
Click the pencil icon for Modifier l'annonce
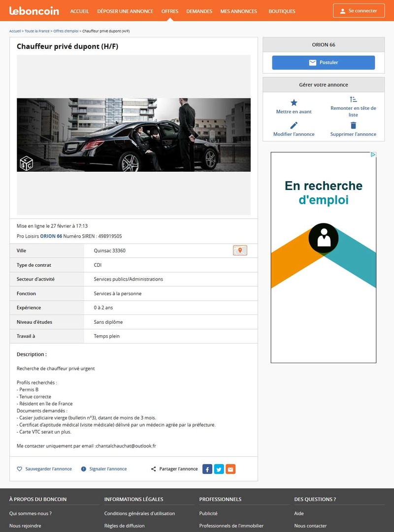pyautogui.click(x=294, y=125)
